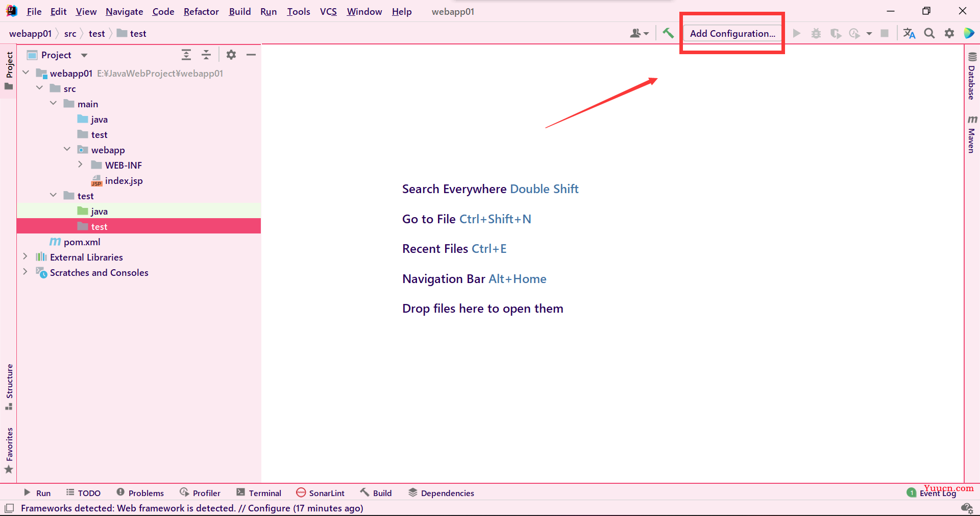Collapse the main folder
The image size is (980, 516).
(x=54, y=104)
